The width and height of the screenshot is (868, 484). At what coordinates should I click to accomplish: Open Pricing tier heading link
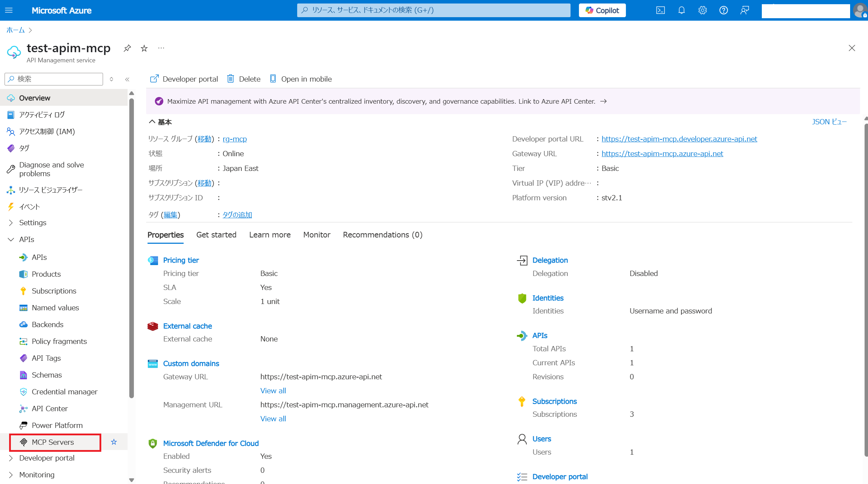pos(181,260)
